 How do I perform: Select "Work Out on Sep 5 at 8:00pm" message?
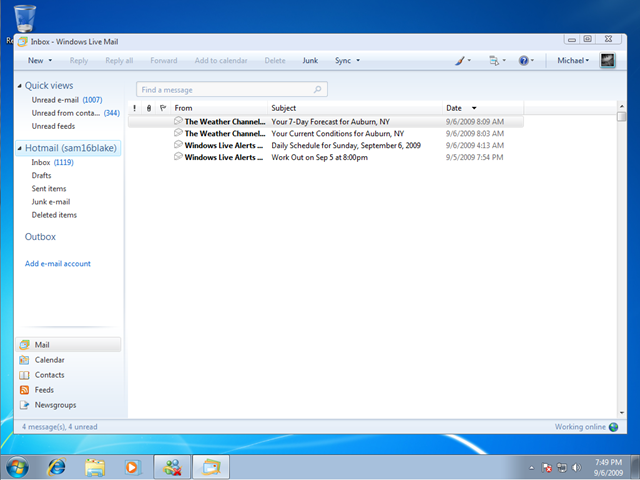click(325, 157)
